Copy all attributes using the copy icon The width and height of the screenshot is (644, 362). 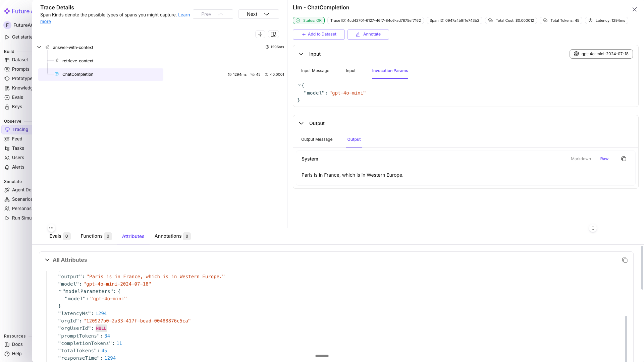[625, 260]
